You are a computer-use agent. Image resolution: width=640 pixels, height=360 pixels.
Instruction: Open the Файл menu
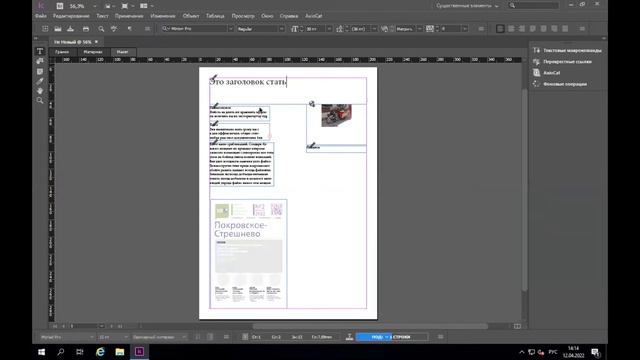click(x=41, y=16)
